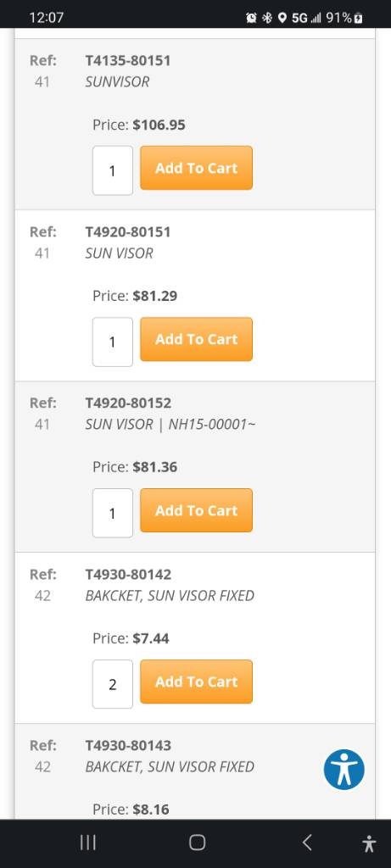Focus quantity field for T4920-80151
The width and height of the screenshot is (391, 868).
coord(113,342)
